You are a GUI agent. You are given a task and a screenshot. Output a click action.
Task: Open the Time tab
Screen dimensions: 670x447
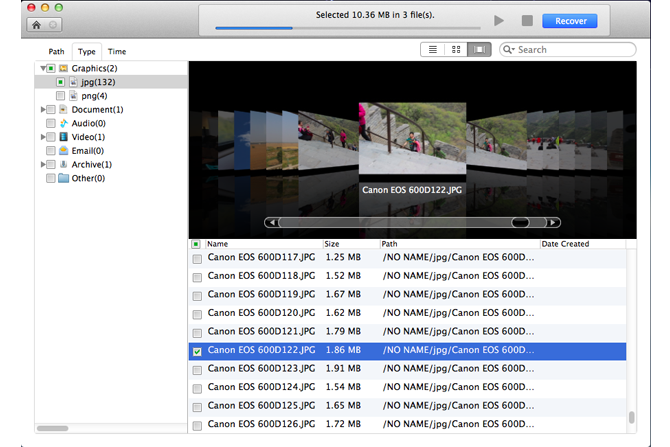point(117,51)
